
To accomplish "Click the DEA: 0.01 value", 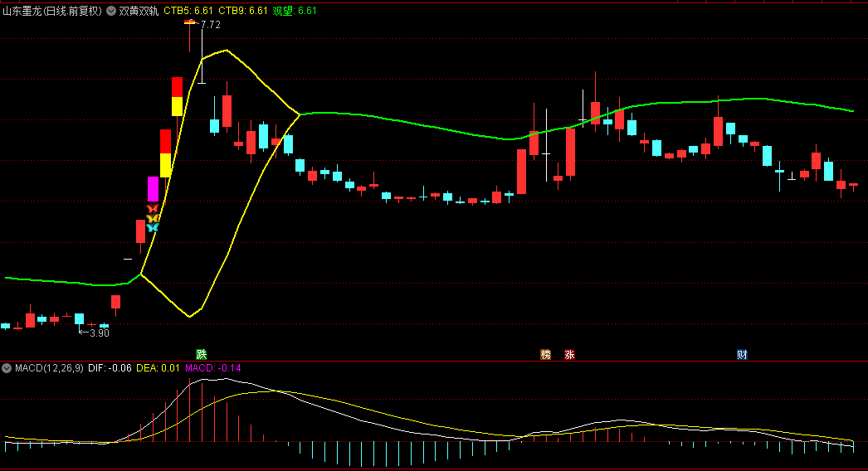I will (x=158, y=368).
